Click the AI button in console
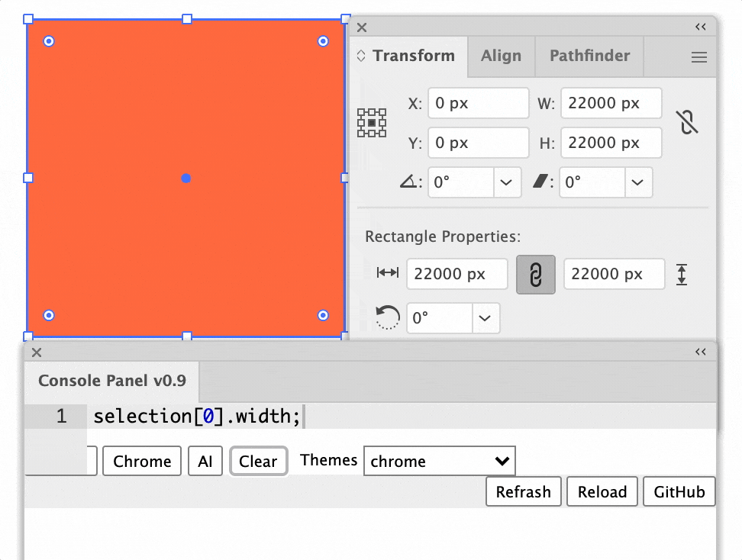The image size is (742, 560). coord(205,461)
